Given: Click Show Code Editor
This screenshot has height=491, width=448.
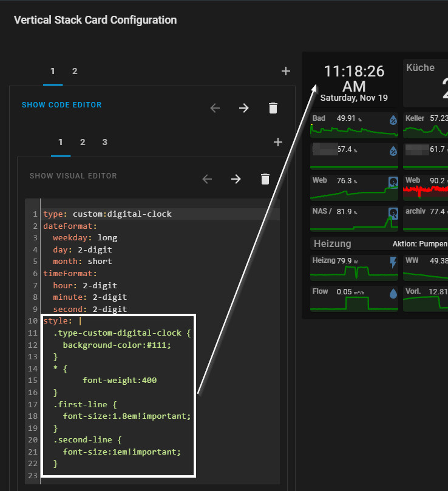Looking at the screenshot, I should click(61, 105).
